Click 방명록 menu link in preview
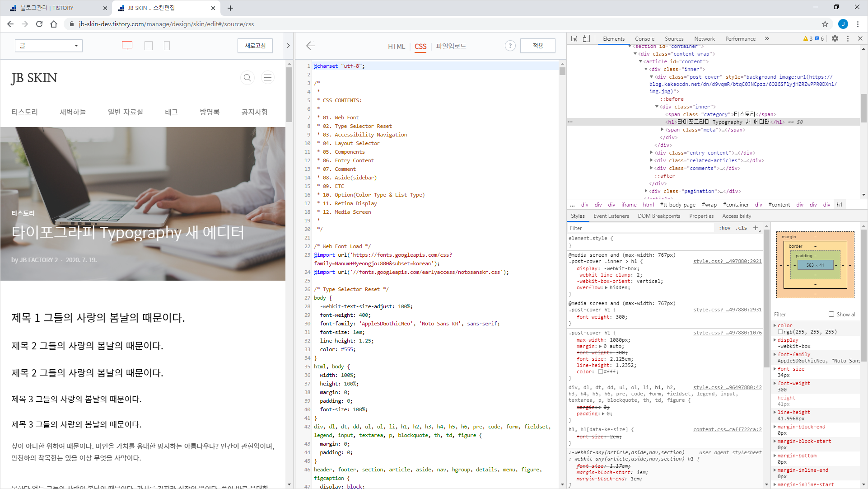This screenshot has height=489, width=868. pos(210,112)
